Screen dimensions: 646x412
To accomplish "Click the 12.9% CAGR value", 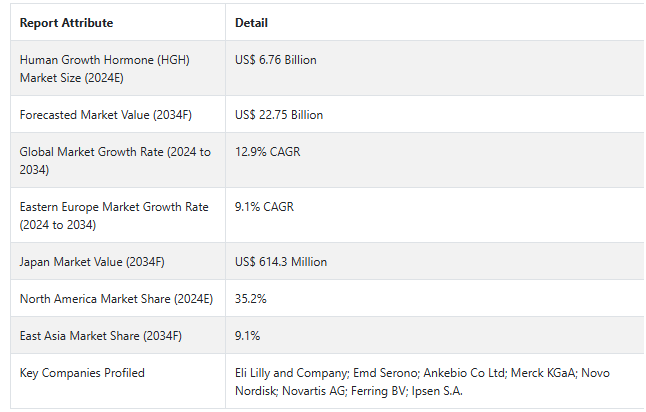I will coord(267,152).
